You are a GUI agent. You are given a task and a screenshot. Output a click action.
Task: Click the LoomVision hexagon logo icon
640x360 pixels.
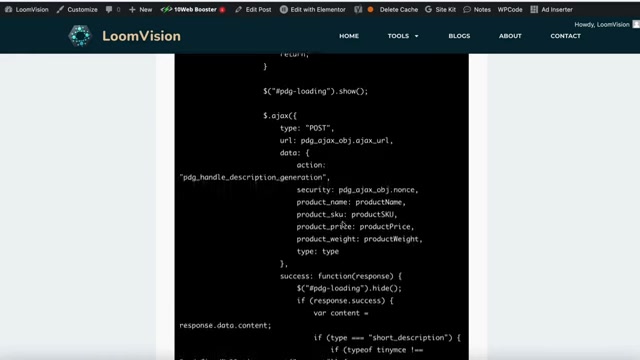[80, 36]
